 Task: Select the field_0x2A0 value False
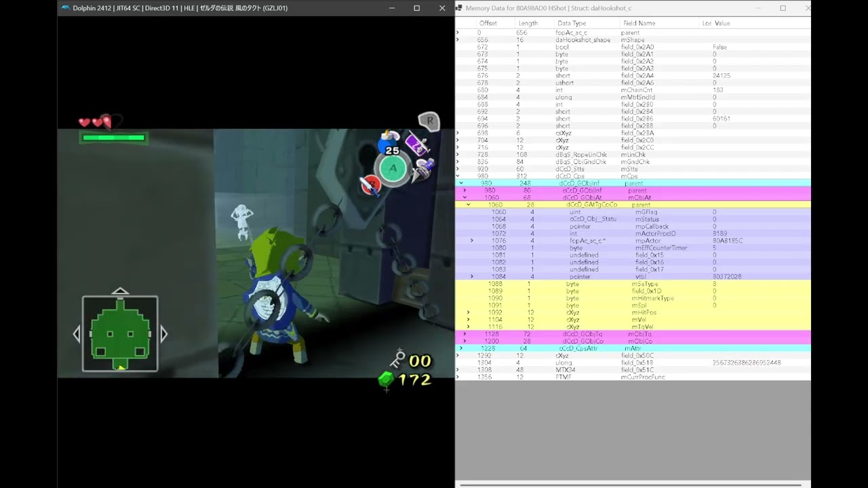click(719, 47)
